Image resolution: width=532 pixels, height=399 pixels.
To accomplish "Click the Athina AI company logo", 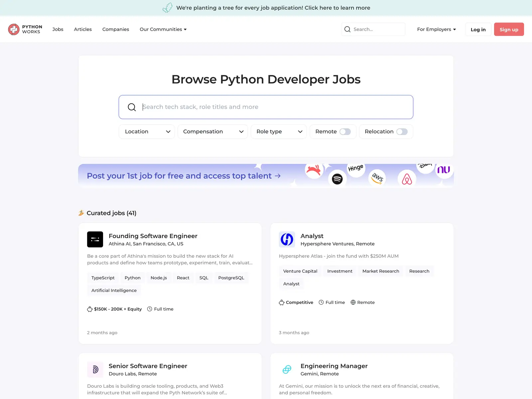I will point(95,239).
